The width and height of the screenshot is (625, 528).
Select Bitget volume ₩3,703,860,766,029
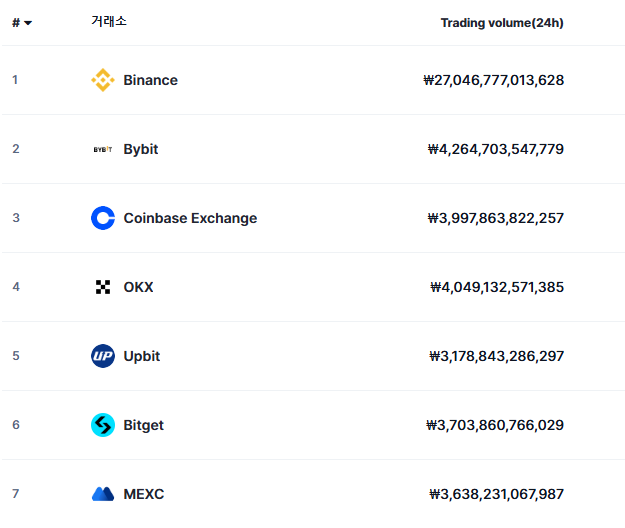[495, 425]
